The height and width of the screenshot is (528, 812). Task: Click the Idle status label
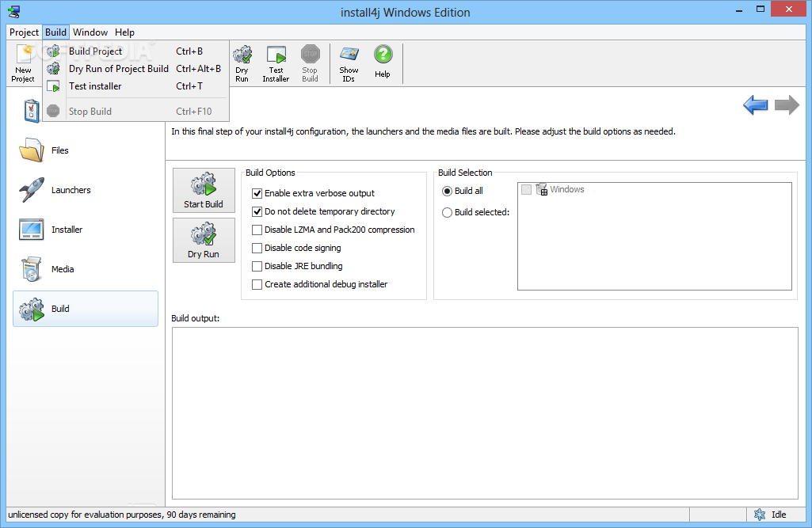pos(779,515)
